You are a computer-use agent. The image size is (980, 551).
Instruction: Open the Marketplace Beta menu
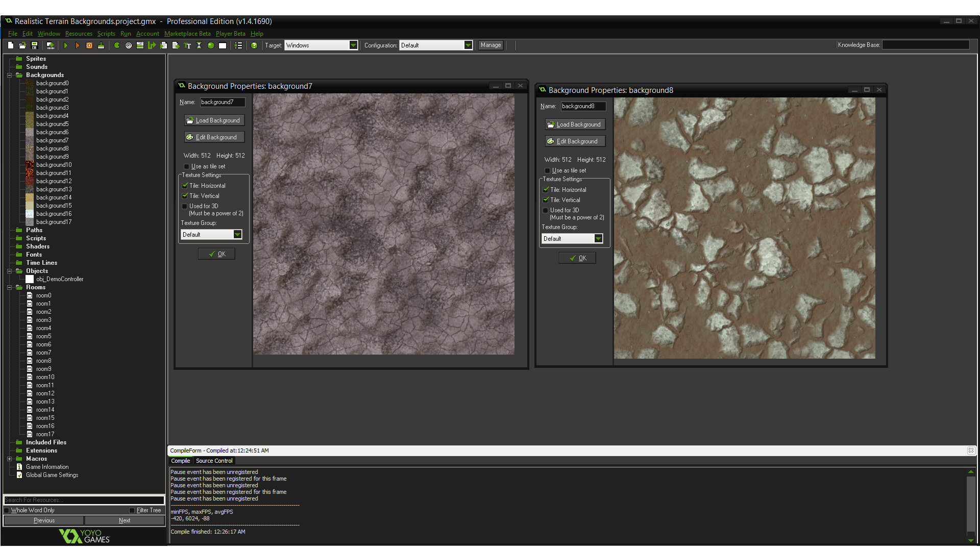(187, 34)
